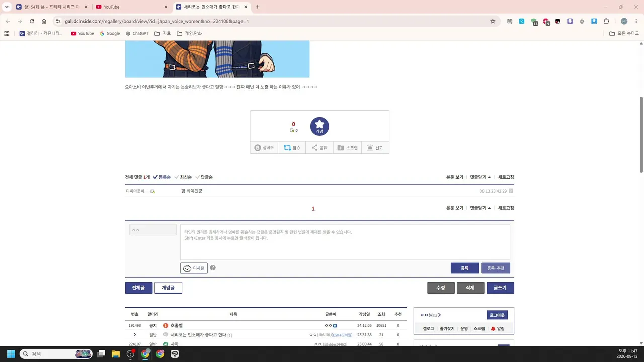The image size is (644, 362).
Task: Click the 등록+추천 button
Action: tap(496, 268)
